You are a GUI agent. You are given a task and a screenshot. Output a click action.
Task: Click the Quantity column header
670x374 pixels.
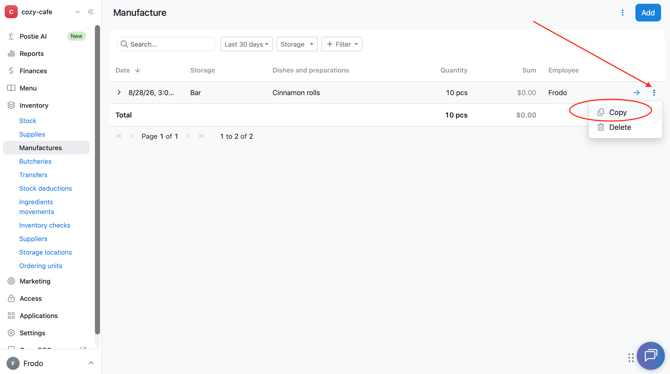454,70
